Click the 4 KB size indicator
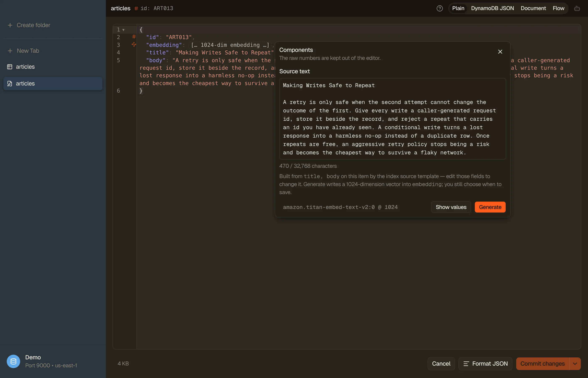This screenshot has width=588, height=378. (123, 363)
